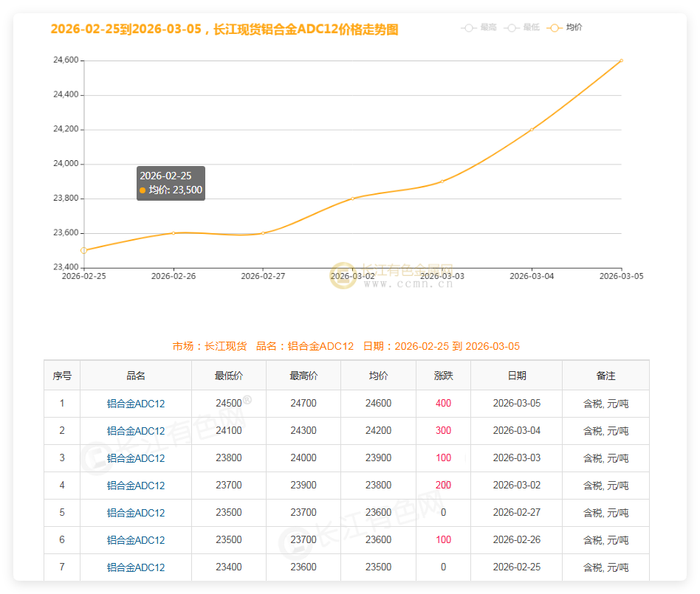Image resolution: width=700 pixels, height=594 pixels.
Task: Open 铝合金ADC12 link in row 1
Action: click(136, 404)
